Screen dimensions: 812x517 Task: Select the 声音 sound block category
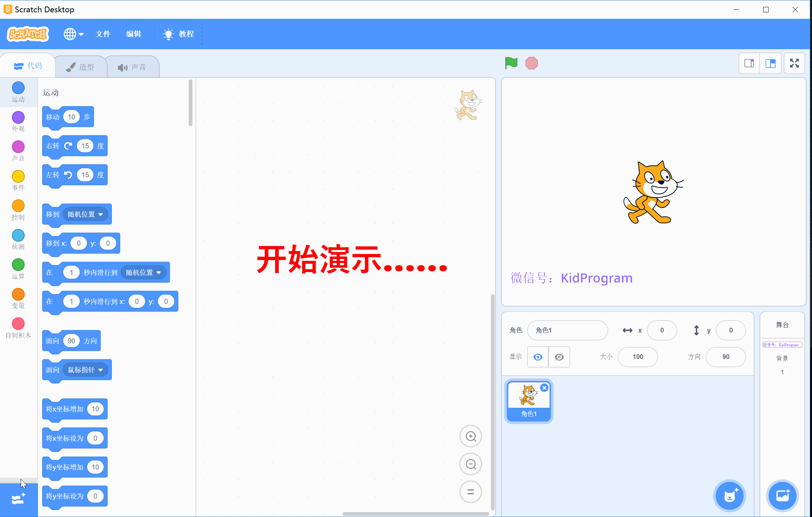point(18,151)
